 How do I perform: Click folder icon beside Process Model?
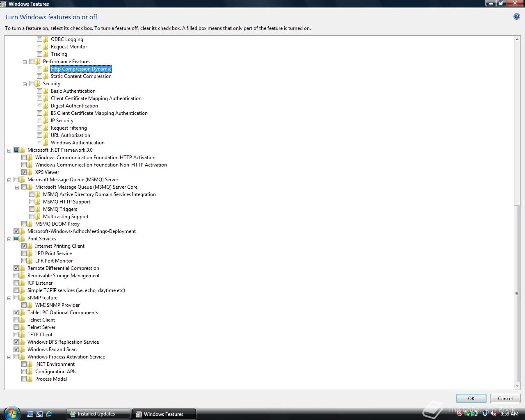click(30, 379)
